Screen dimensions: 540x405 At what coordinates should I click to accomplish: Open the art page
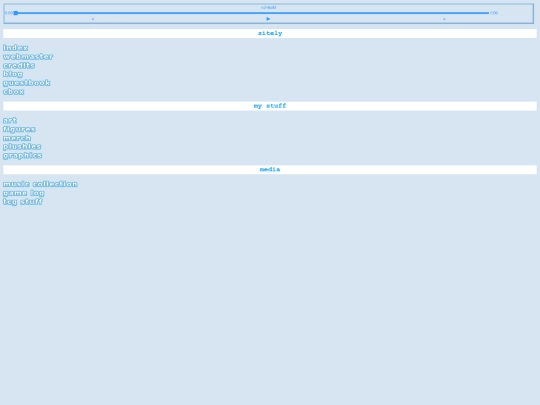click(10, 120)
